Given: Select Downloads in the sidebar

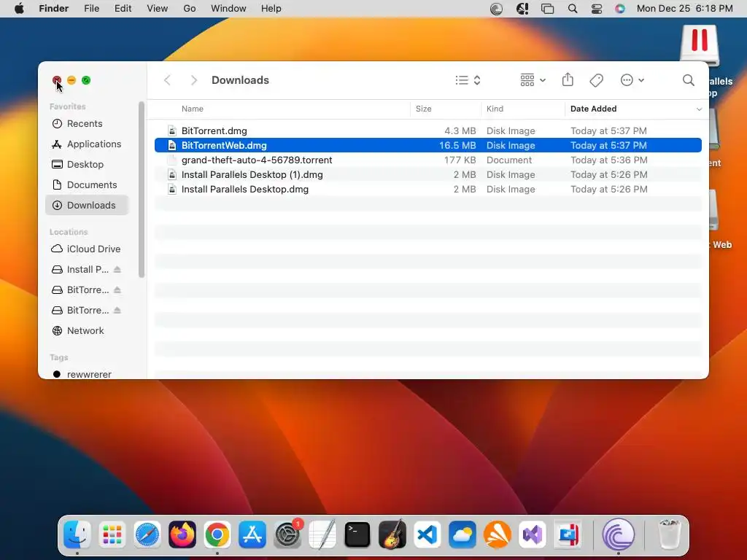Looking at the screenshot, I should click(x=88, y=205).
